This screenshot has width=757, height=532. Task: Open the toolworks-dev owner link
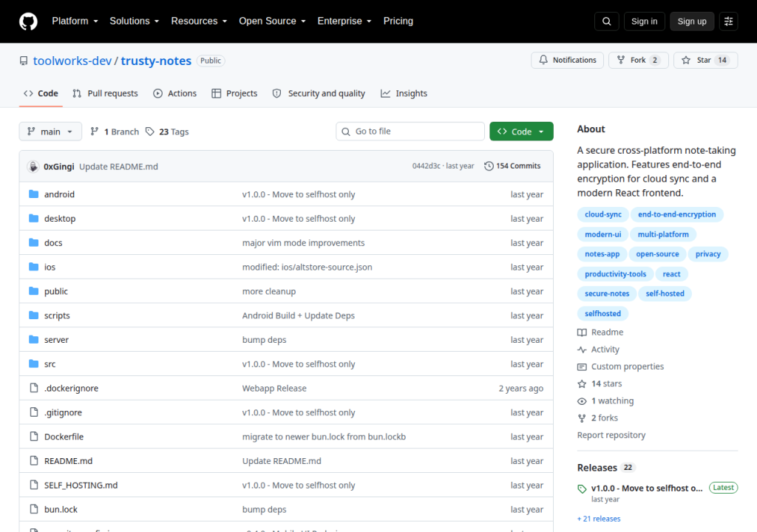click(72, 61)
